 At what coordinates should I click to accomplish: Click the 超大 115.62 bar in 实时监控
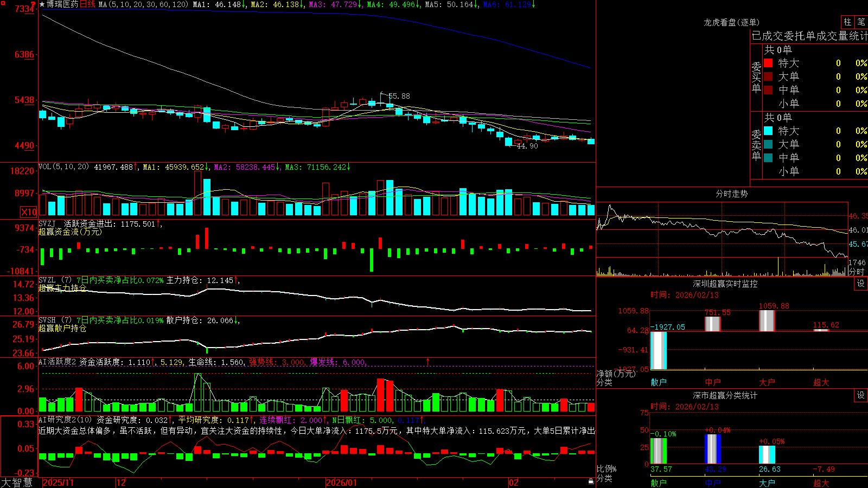pyautogui.click(x=821, y=330)
